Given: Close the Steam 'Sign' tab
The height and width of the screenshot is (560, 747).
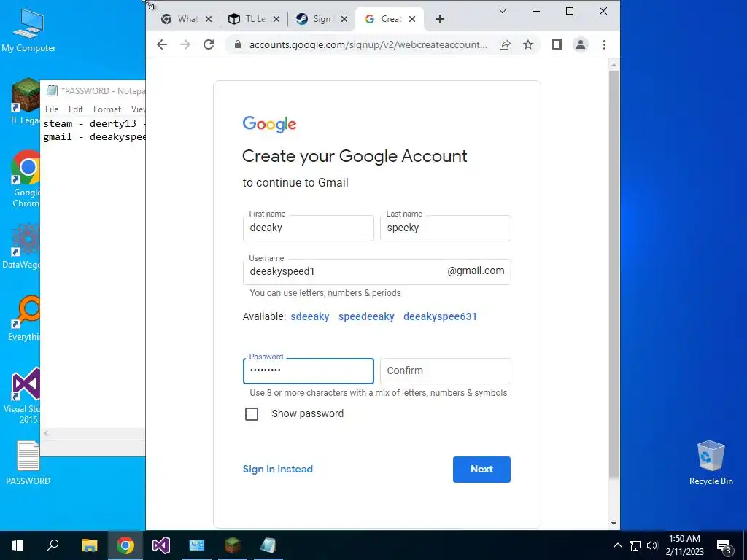Looking at the screenshot, I should point(344,19).
